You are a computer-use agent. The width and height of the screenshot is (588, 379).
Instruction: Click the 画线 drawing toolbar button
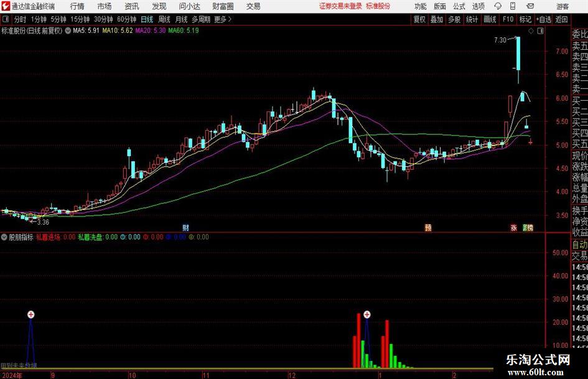[x=490, y=19]
